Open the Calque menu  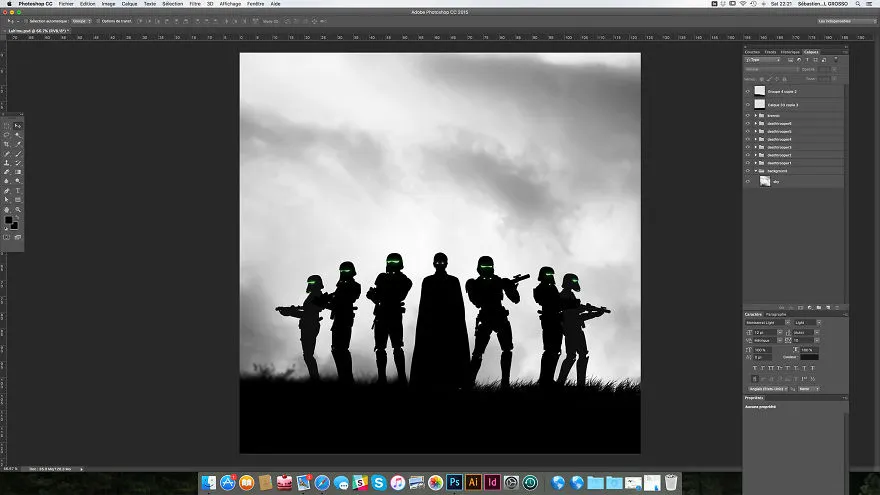point(129,4)
